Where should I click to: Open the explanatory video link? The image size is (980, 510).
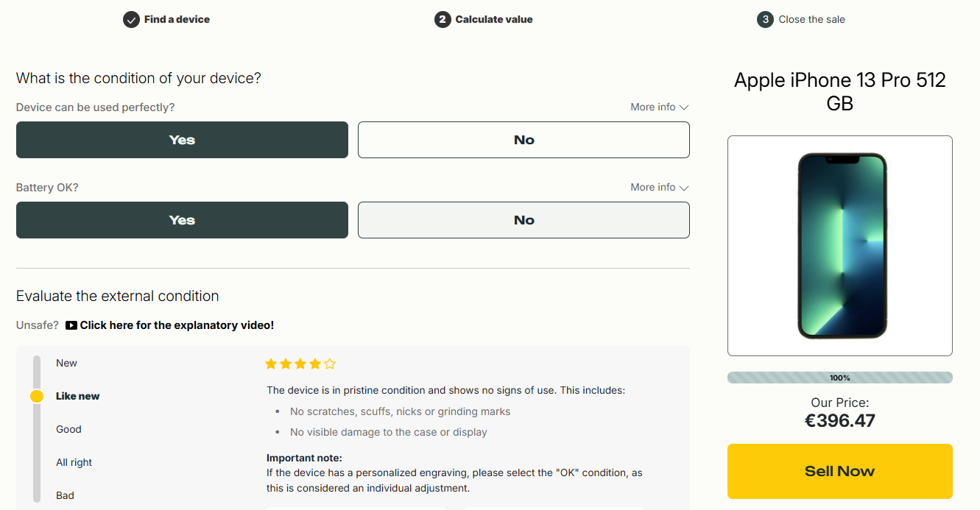(x=177, y=325)
